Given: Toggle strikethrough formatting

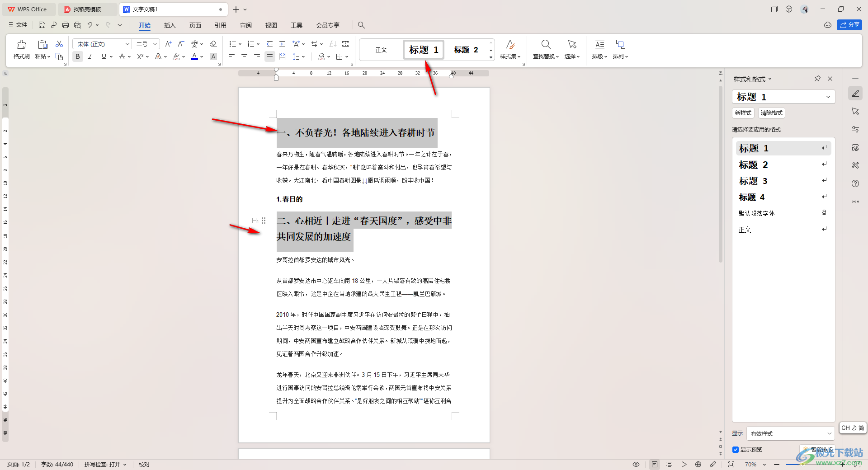Looking at the screenshot, I should pos(122,56).
